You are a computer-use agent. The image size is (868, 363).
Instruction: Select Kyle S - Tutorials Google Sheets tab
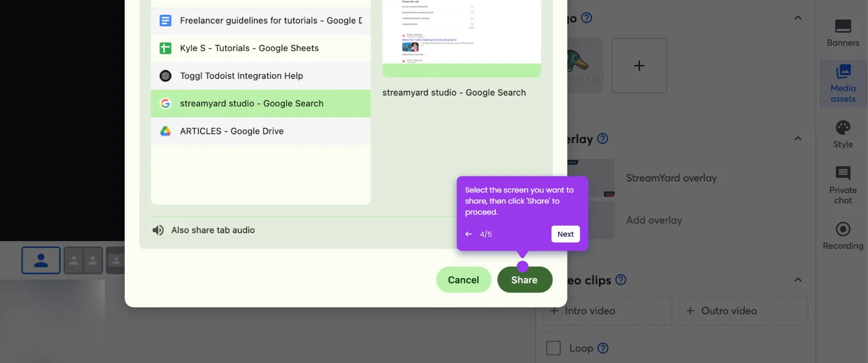click(261, 48)
